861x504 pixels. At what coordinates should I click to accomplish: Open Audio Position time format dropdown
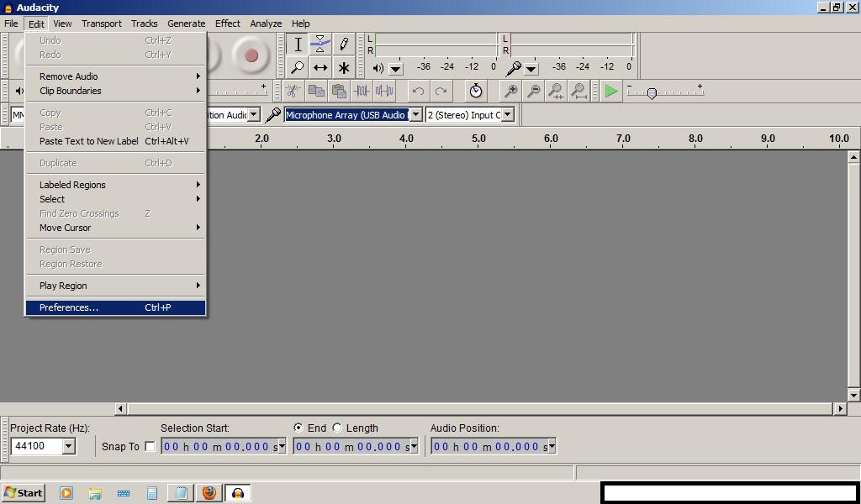pos(552,446)
